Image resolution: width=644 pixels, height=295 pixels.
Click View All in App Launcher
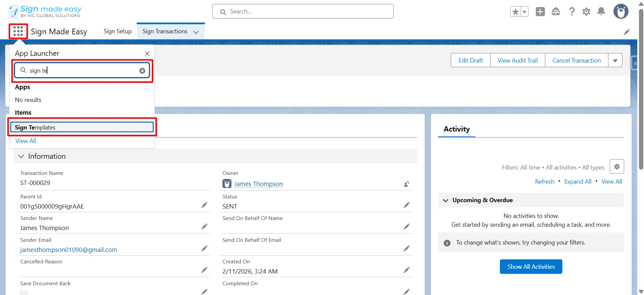(26, 141)
